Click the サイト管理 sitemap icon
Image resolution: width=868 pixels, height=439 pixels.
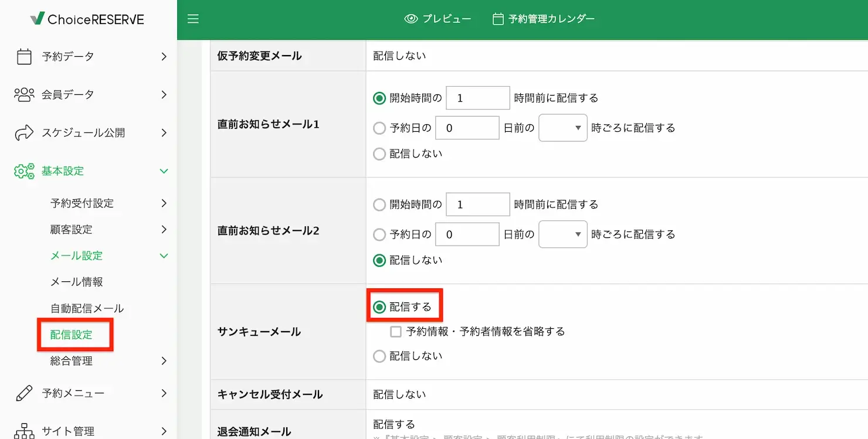pos(24,431)
